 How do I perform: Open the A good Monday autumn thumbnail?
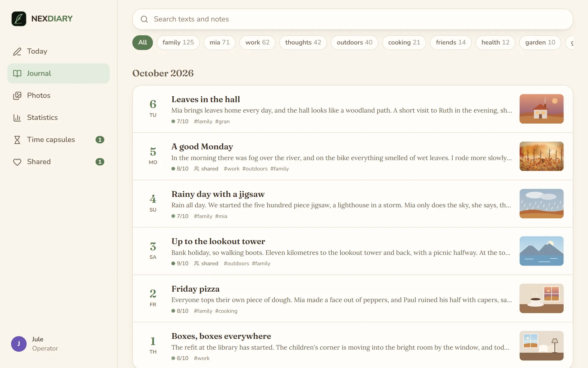[x=541, y=156]
